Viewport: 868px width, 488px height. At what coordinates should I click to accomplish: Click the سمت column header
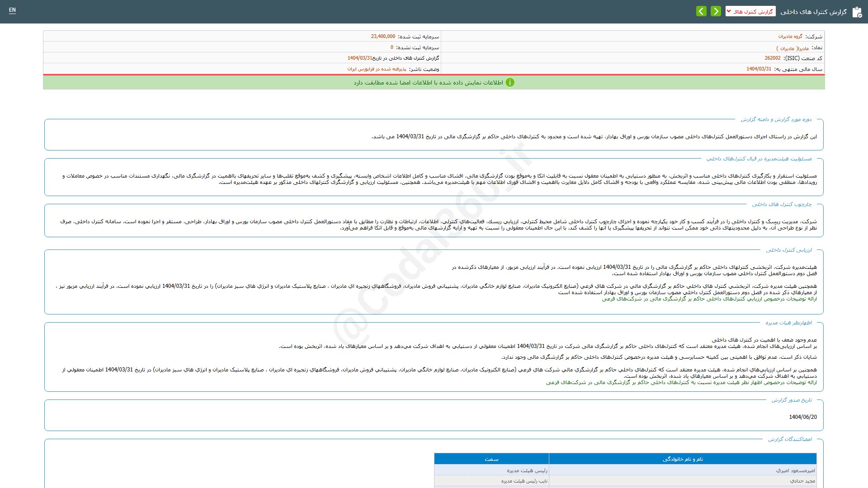pyautogui.click(x=491, y=459)
